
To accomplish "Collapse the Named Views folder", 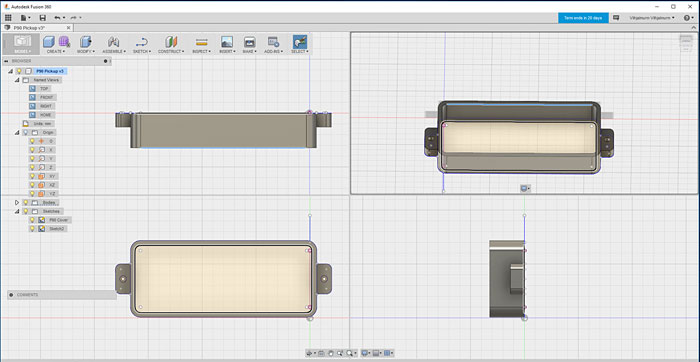I will click(x=17, y=80).
